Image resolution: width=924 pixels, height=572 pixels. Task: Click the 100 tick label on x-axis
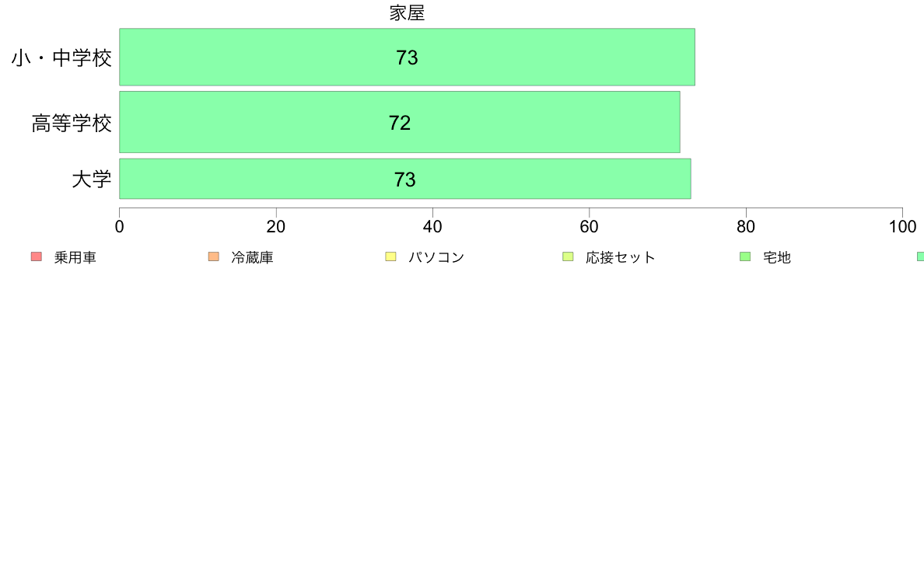[902, 227]
